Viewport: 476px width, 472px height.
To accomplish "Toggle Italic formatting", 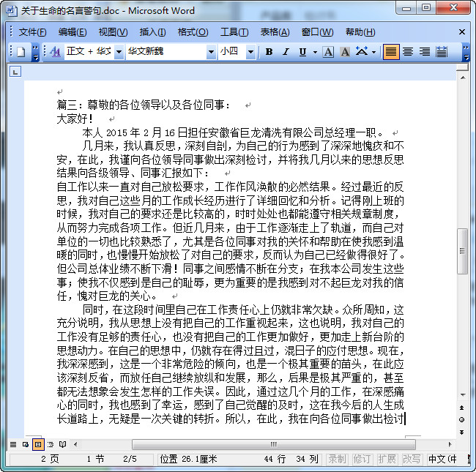I will point(286,52).
